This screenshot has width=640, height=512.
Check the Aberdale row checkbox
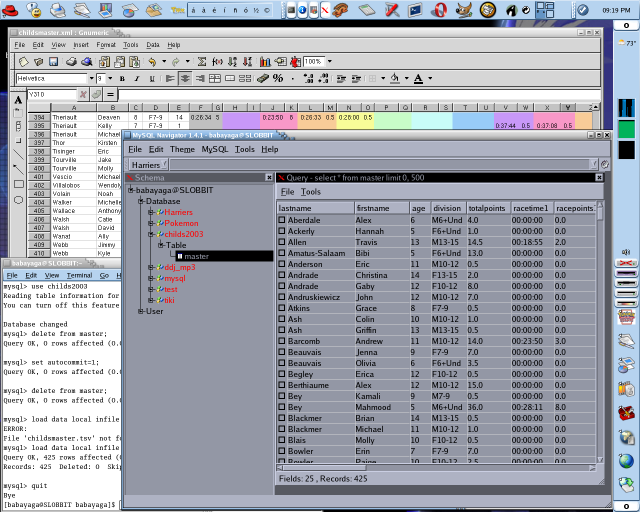point(282,220)
